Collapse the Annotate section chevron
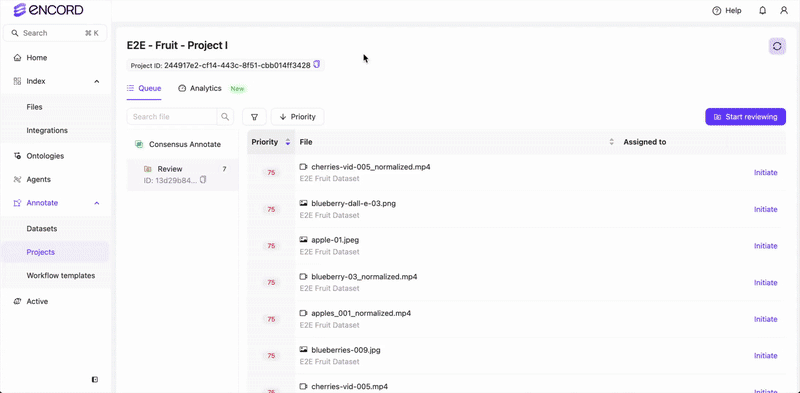This screenshot has width=800, height=393. (97, 203)
